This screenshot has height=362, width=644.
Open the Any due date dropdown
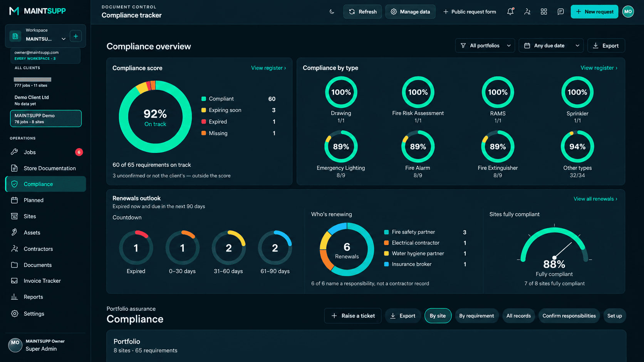coord(551,45)
